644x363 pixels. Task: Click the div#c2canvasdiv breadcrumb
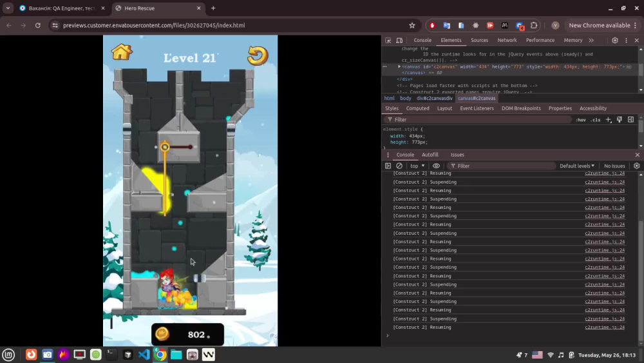coord(435,98)
